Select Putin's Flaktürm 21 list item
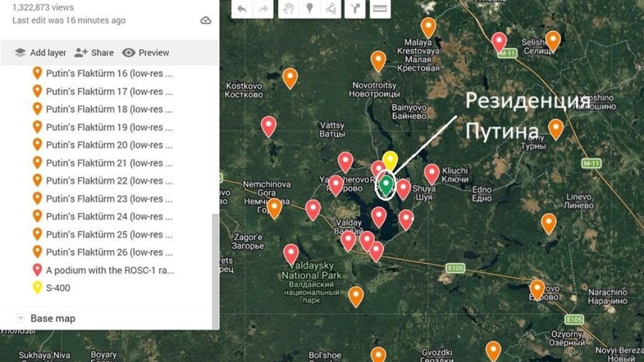The height and width of the screenshot is (362, 644). [108, 163]
